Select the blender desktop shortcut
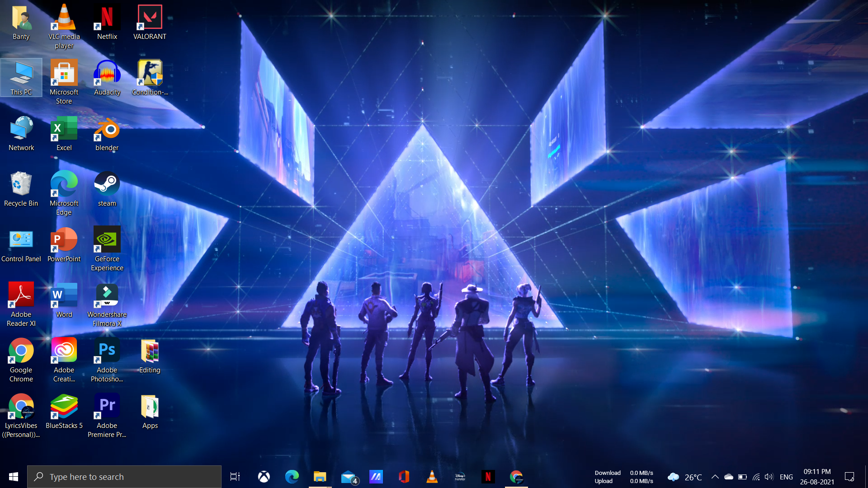This screenshot has width=868, height=488. pos(107,134)
